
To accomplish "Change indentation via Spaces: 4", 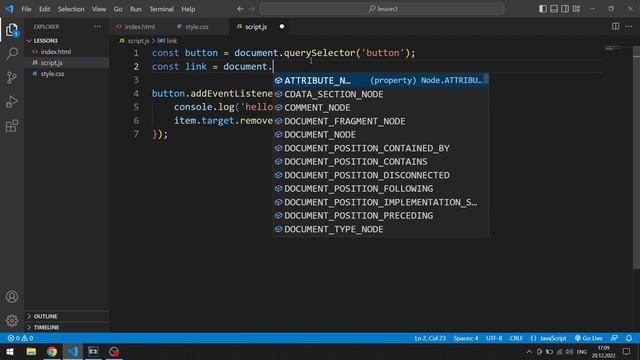I will [466, 338].
